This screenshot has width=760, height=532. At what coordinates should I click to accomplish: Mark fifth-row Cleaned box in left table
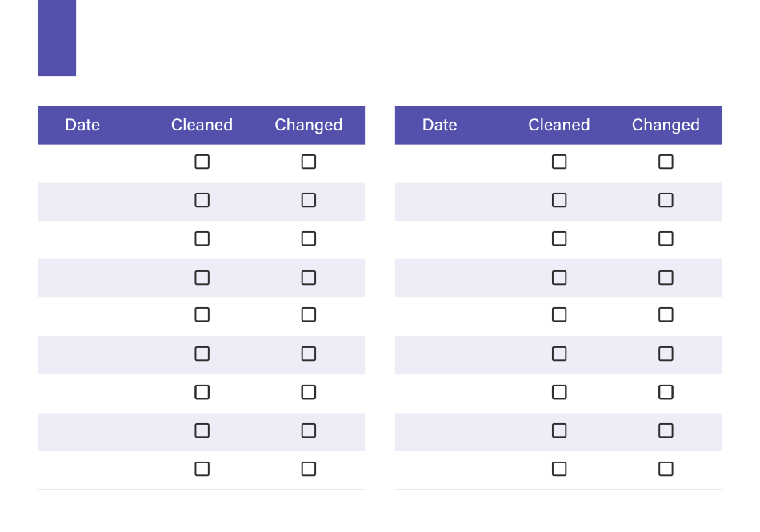click(x=202, y=315)
